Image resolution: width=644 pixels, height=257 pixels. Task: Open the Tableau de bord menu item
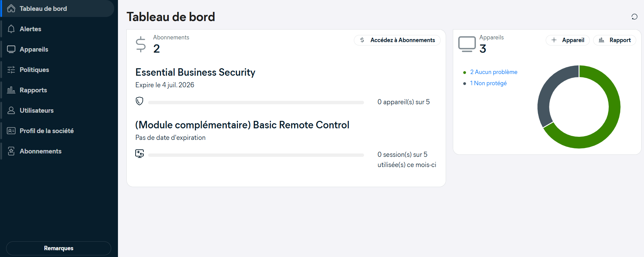43,8
